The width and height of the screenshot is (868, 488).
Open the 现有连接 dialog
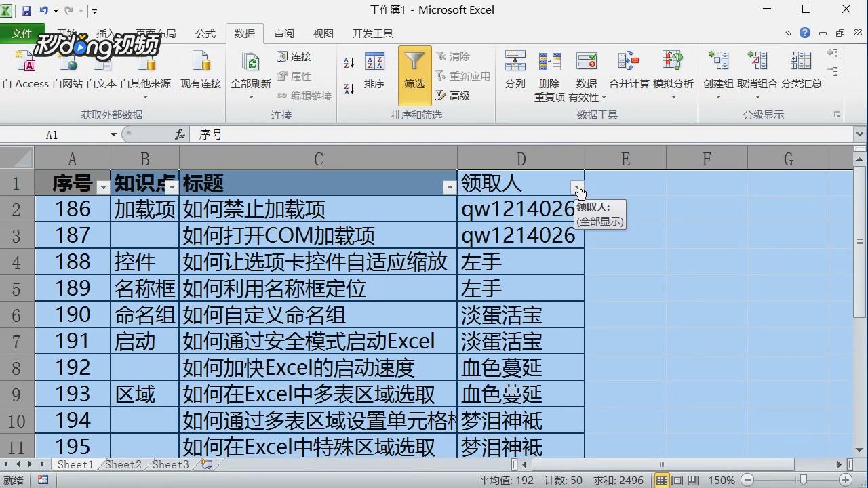[x=201, y=70]
